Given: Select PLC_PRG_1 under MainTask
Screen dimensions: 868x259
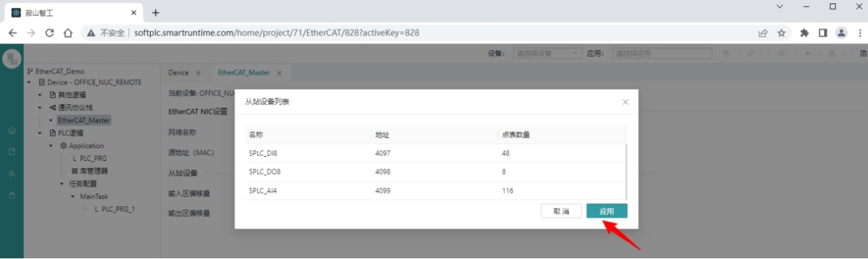Looking at the screenshot, I should pyautogui.click(x=118, y=209).
